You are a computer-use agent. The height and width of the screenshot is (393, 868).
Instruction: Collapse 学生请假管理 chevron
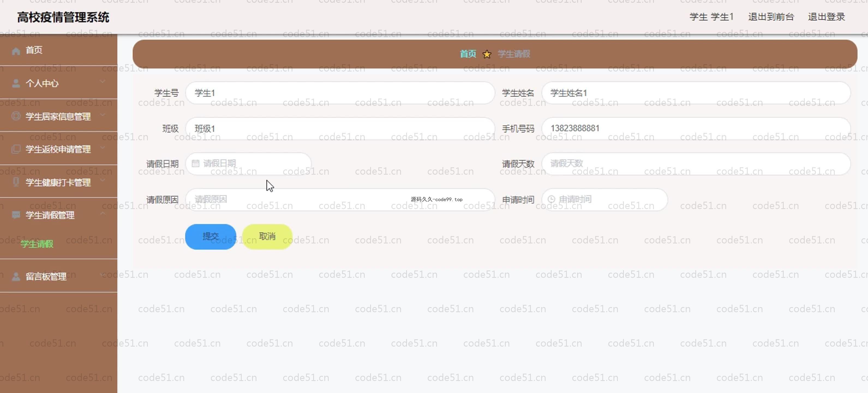[x=103, y=213]
